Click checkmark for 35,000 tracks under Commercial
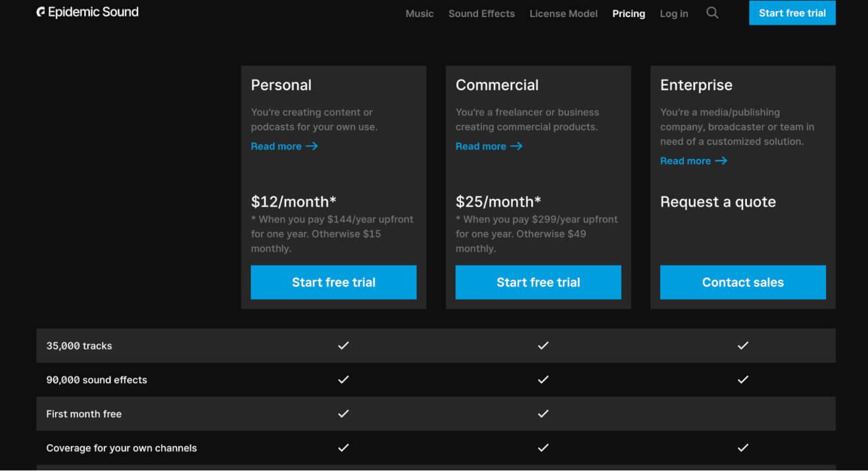This screenshot has height=471, width=868. point(543,346)
